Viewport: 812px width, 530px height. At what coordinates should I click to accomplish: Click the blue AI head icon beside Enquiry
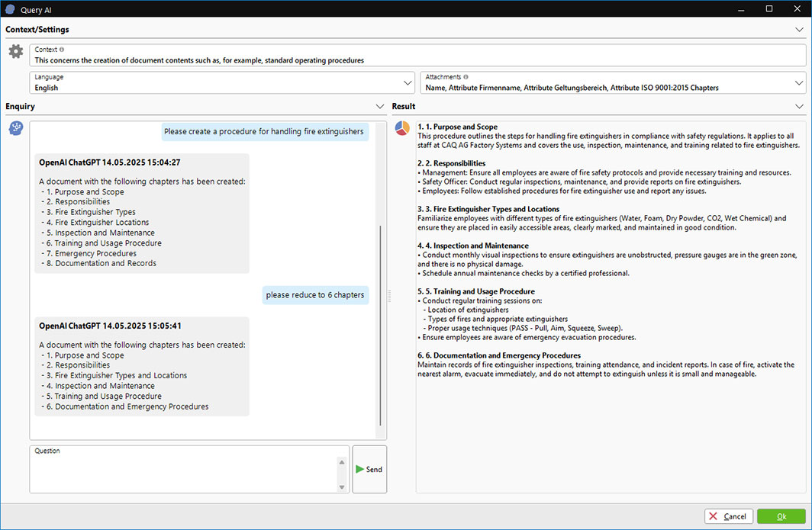click(x=16, y=128)
